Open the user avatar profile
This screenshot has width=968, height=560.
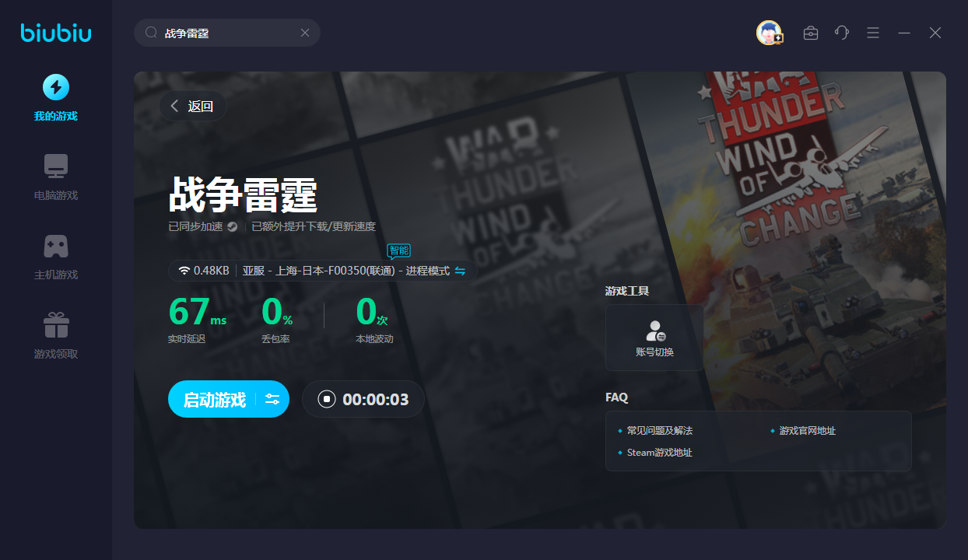coord(769,33)
